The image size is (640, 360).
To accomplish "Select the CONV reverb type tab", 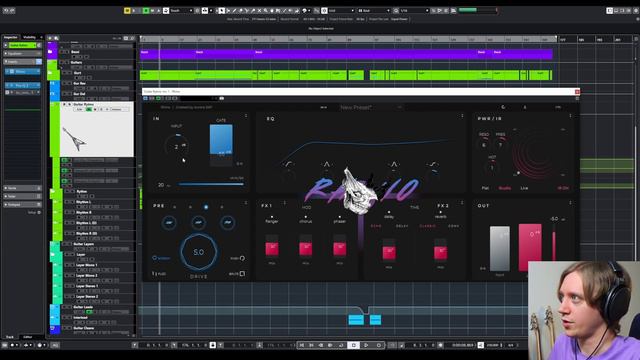I will click(x=453, y=226).
